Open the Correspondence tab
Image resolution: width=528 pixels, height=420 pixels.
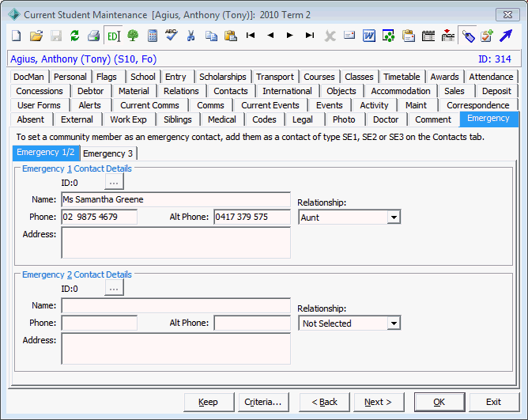[x=478, y=105]
